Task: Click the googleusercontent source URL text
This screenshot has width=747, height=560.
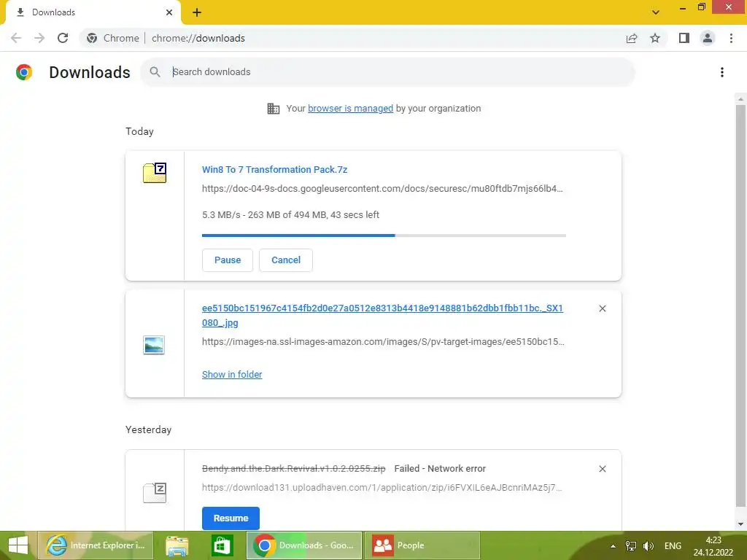Action: [382, 189]
